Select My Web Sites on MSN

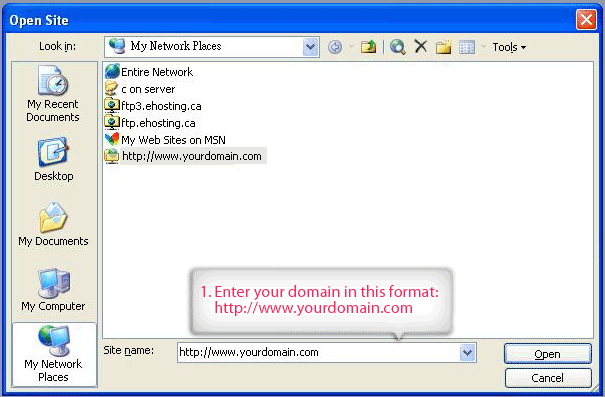[165, 140]
